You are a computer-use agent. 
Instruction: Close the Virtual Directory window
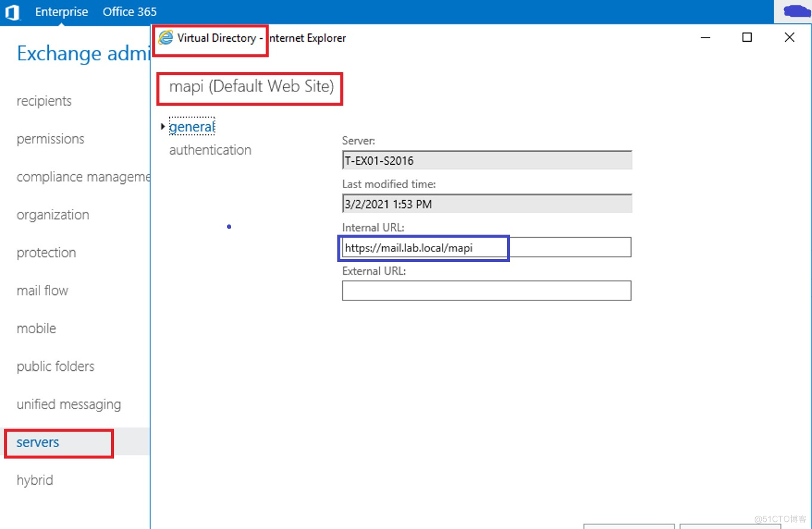[789, 38]
